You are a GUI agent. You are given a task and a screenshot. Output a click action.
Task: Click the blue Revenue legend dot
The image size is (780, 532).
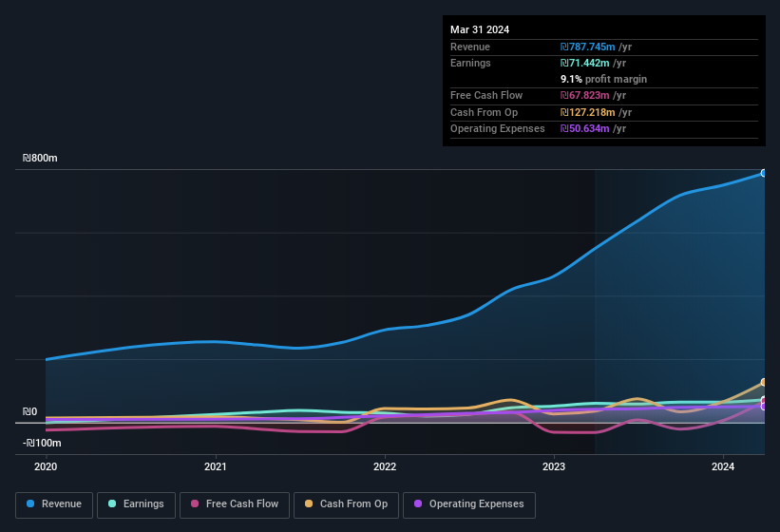click(30, 503)
